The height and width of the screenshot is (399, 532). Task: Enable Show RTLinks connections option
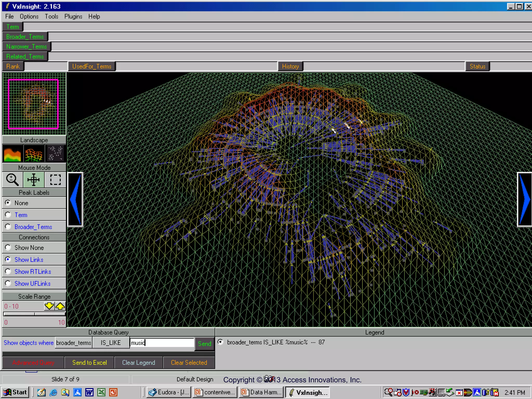pyautogui.click(x=8, y=271)
